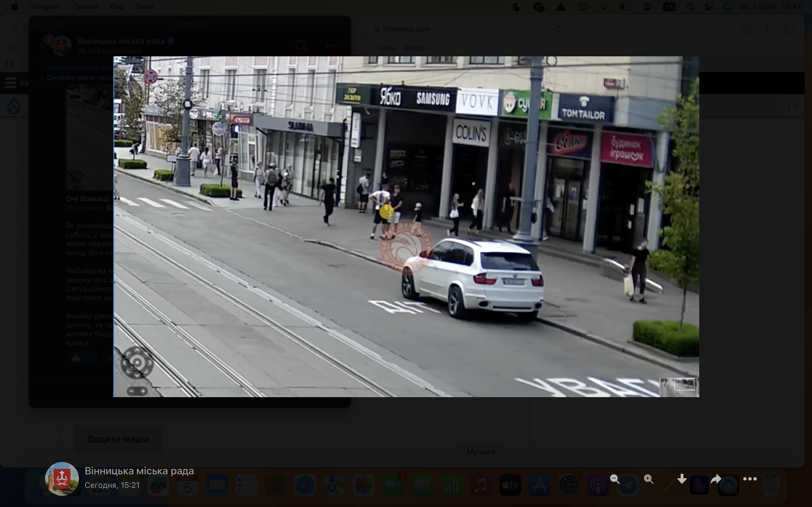This screenshot has width=812, height=507.
Task: Open Spotlight search in menu bar
Action: coord(690,6)
